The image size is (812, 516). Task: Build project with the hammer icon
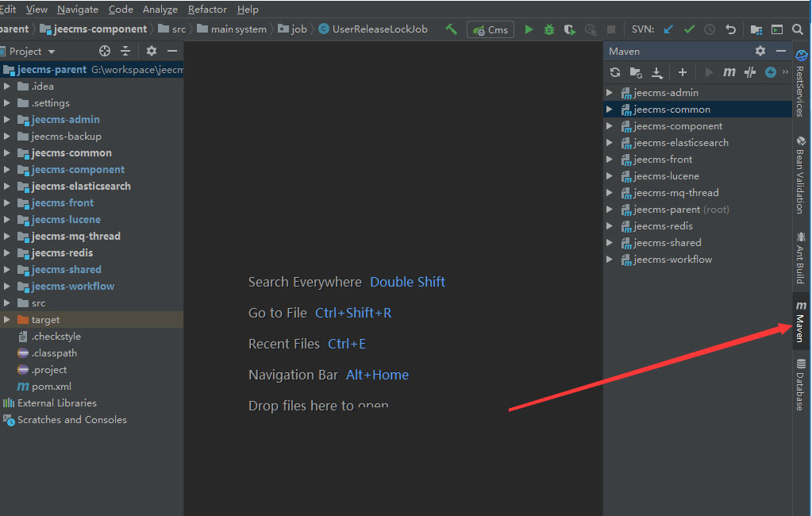(x=452, y=29)
